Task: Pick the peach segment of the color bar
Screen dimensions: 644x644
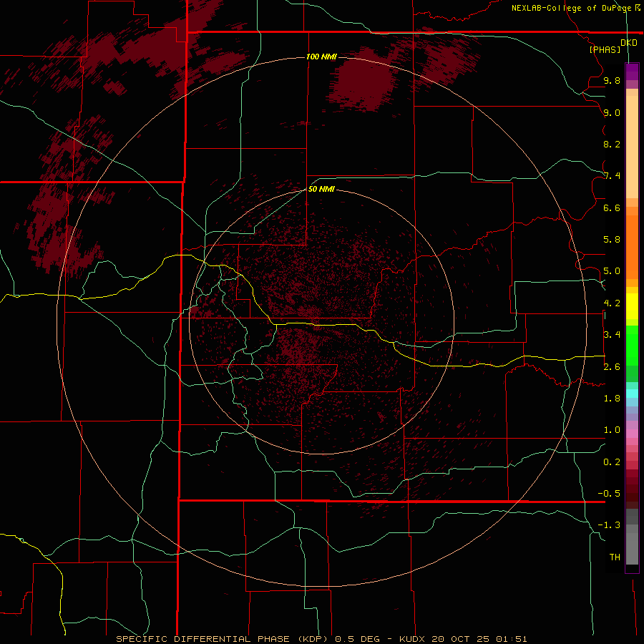Action: coord(632,147)
